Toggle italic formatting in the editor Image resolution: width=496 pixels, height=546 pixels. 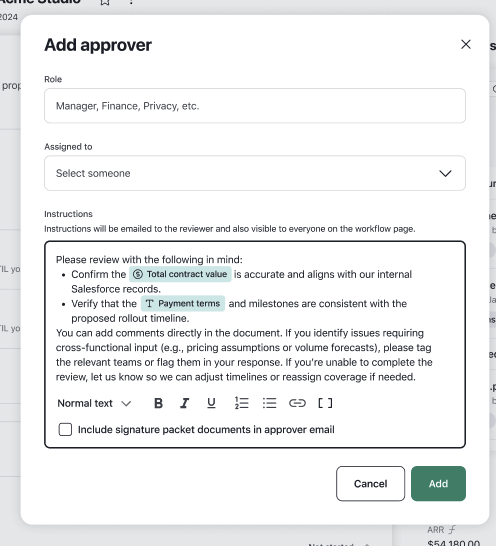(x=185, y=403)
